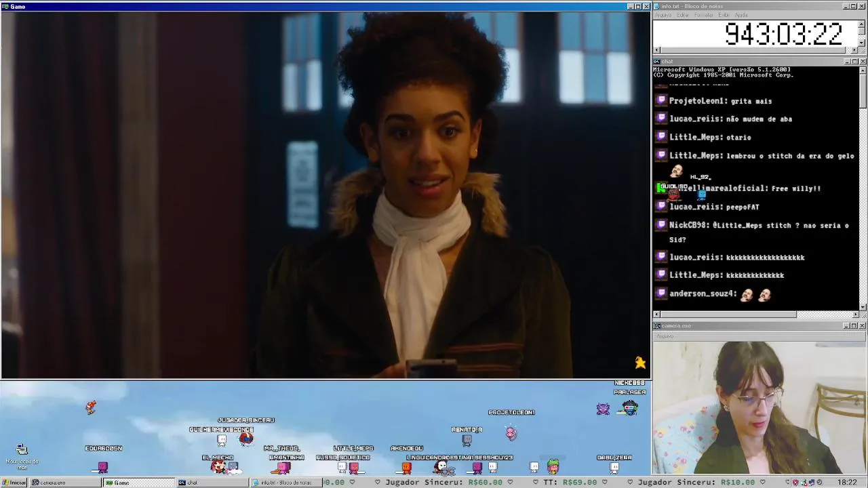
Task: Click the EL_MECHO red-haired avatar
Action: [218, 466]
